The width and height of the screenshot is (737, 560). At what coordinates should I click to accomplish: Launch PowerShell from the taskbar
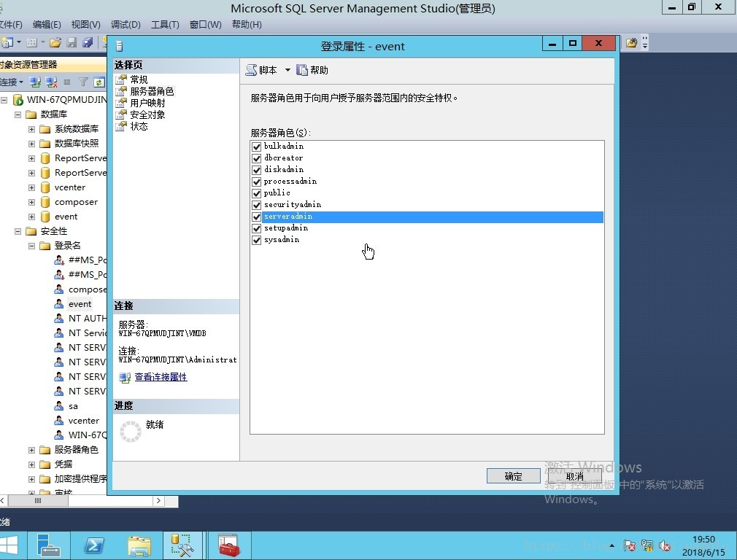click(x=94, y=546)
